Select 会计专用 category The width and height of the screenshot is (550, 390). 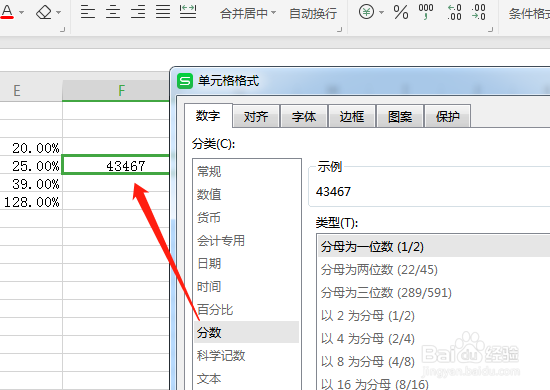(x=246, y=241)
